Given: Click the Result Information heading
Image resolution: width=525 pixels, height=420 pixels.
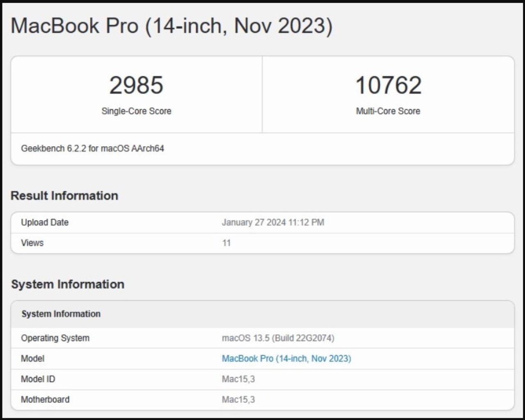Looking at the screenshot, I should click(x=64, y=195).
